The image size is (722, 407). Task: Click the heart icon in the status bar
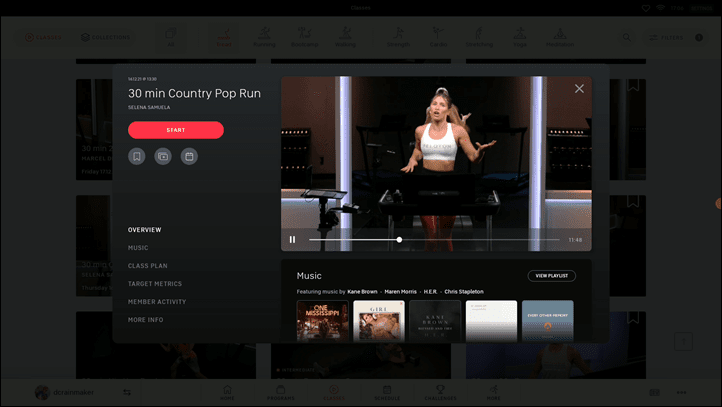tap(646, 8)
